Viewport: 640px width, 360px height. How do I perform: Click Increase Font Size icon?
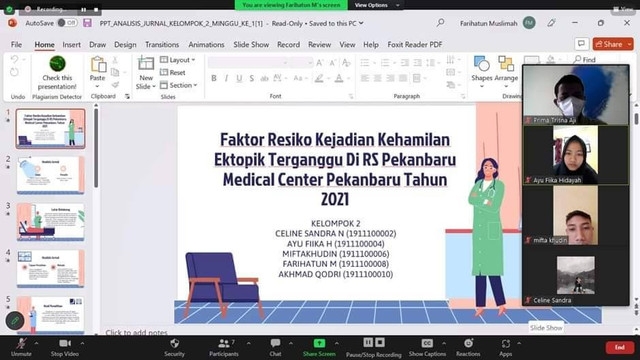pos(320,62)
